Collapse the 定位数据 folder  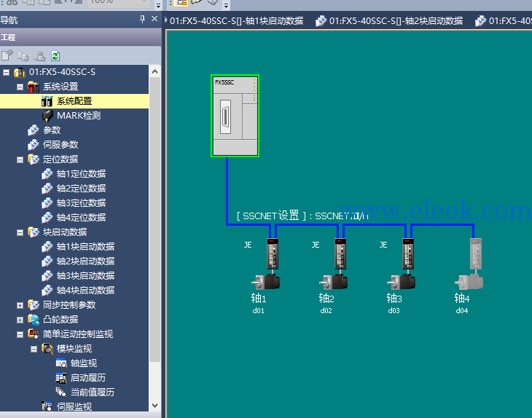click(x=20, y=159)
